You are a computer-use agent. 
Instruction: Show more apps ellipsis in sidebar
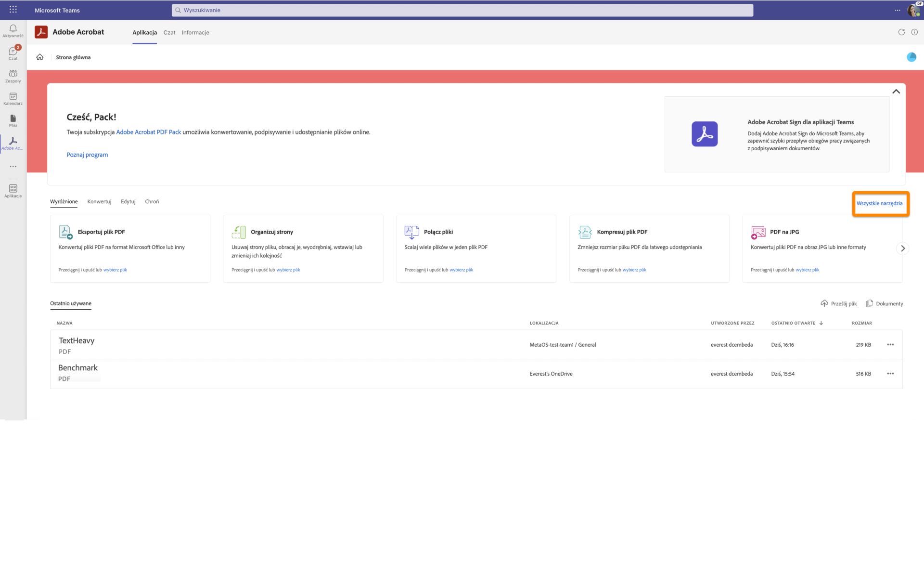(x=13, y=167)
